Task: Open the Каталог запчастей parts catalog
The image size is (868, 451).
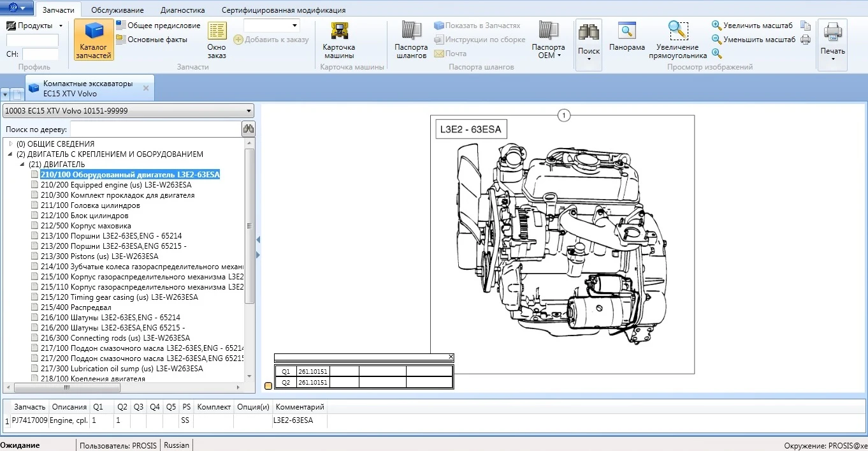Action: 94,40
